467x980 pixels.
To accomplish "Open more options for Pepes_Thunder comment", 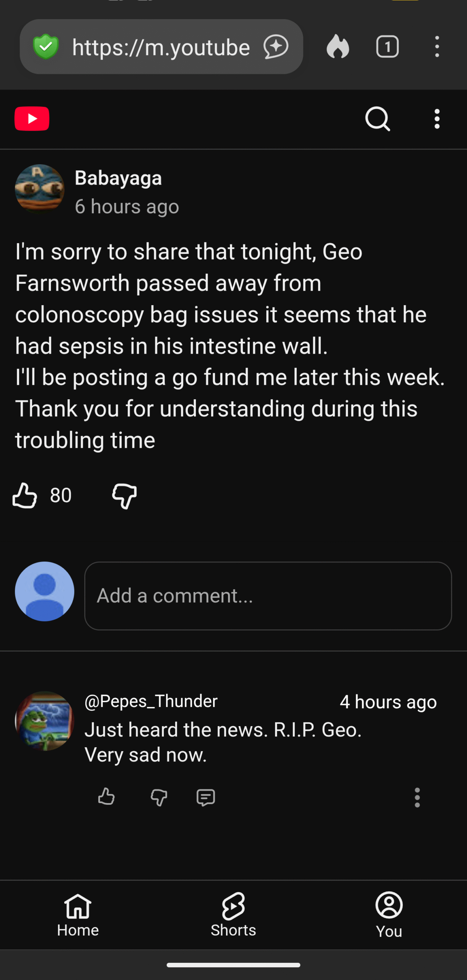I will point(417,797).
